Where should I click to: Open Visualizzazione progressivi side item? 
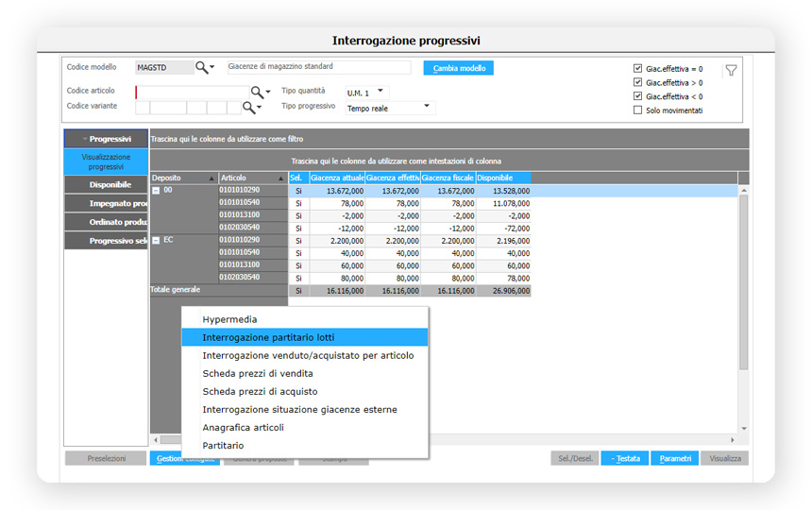click(x=106, y=161)
